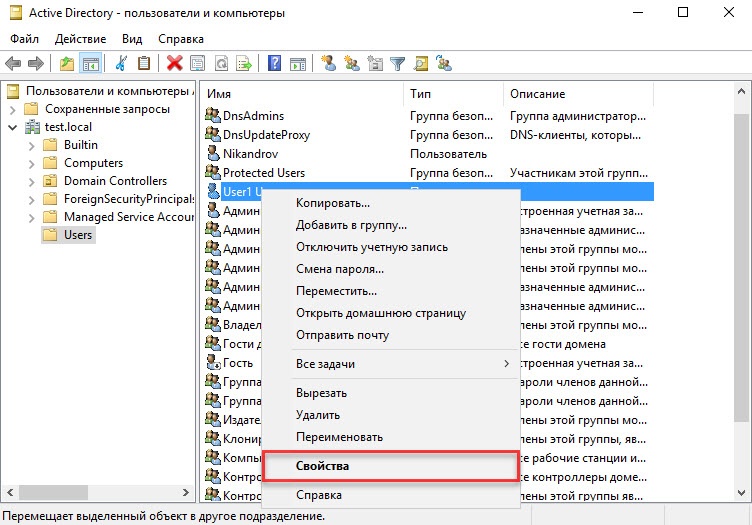This screenshot has height=525, width=752.
Task: Select the Nikandrov user entry
Action: point(250,154)
